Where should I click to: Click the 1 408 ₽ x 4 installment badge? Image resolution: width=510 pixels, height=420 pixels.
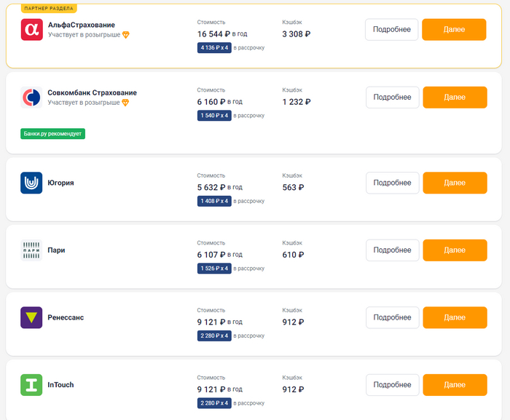click(214, 202)
